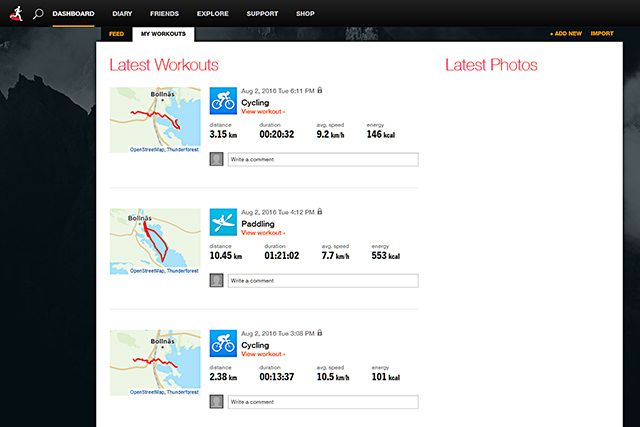Click the privacy lock on 6:11 PM workout
Image resolution: width=640 pixels, height=427 pixels.
click(320, 90)
